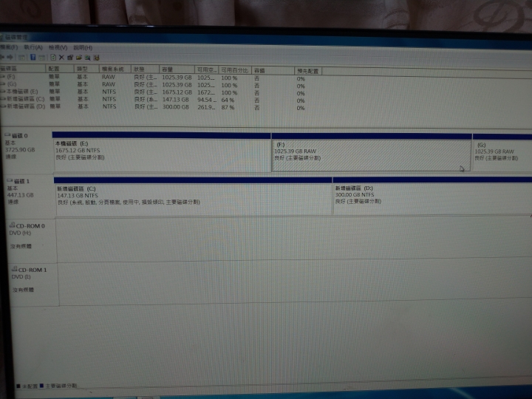
Task: Open the 檢視(V) menu
Action: click(x=58, y=47)
